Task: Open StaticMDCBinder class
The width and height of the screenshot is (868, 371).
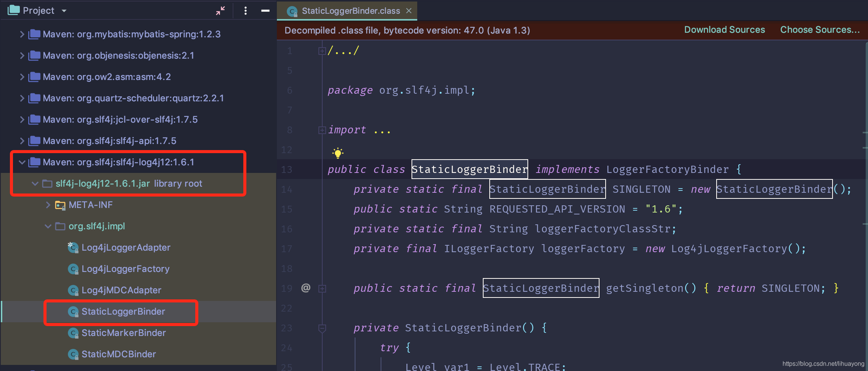Action: pyautogui.click(x=119, y=354)
